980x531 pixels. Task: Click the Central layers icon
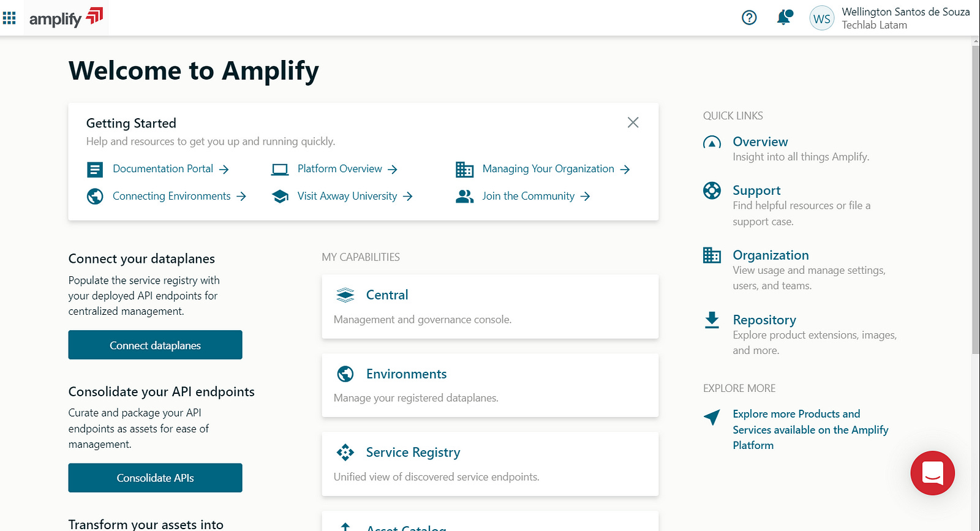(345, 295)
